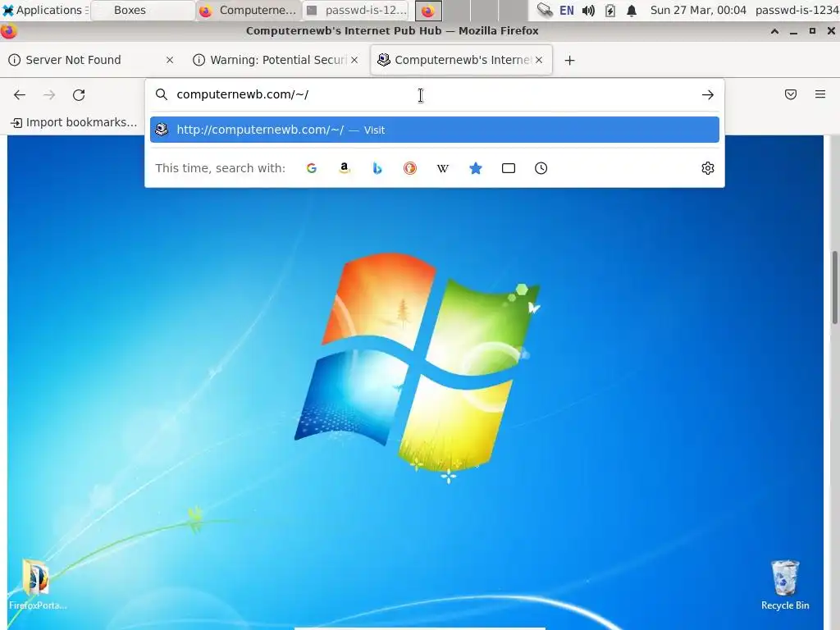Open the notifications bell in the panel

632,10
